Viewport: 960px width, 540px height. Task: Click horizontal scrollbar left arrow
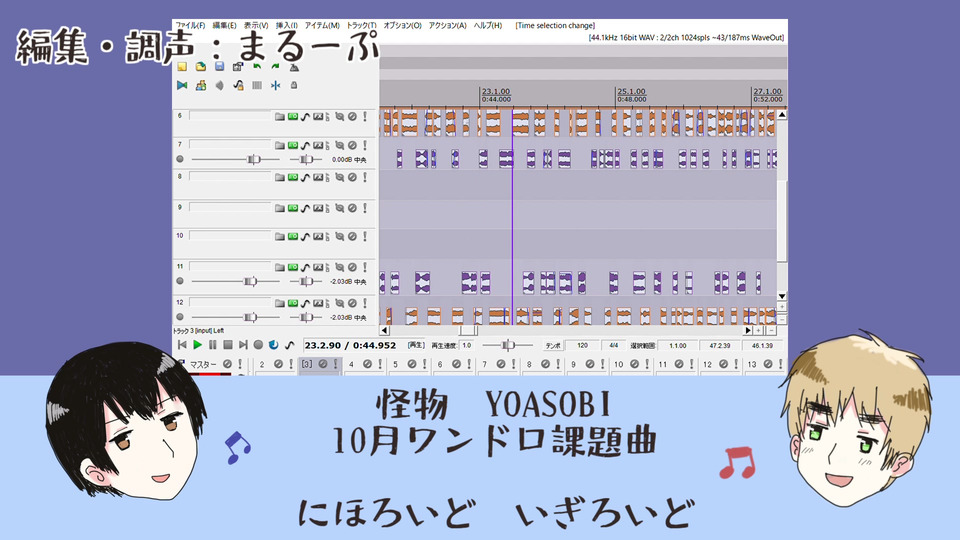tap(384, 331)
